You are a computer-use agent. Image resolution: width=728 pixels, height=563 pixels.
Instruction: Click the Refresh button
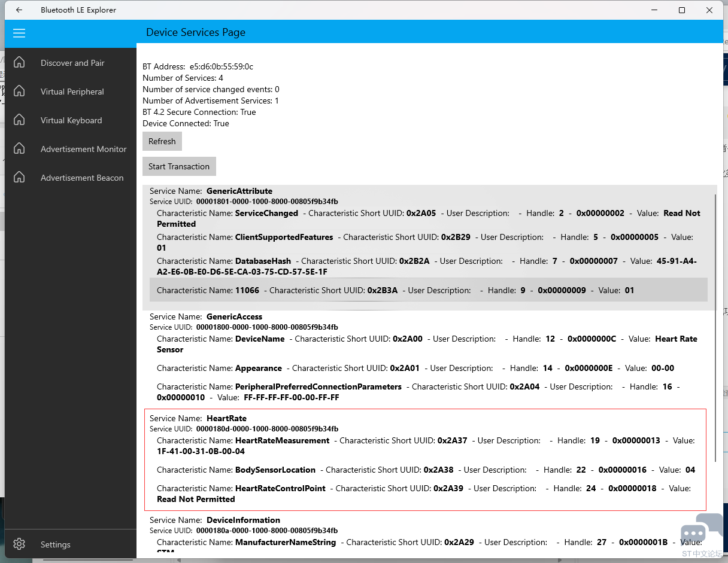(162, 141)
